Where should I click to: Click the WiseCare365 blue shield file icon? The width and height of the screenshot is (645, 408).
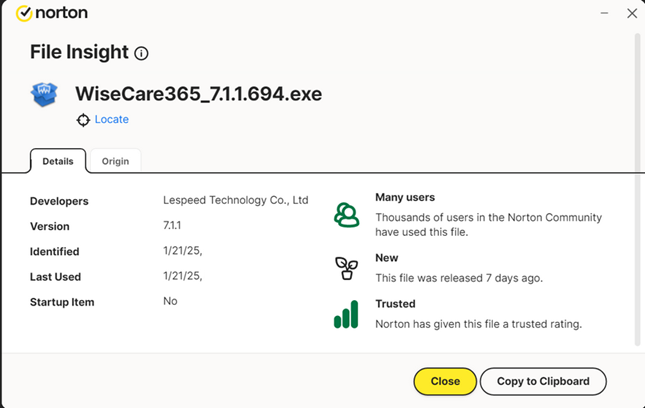click(x=45, y=95)
